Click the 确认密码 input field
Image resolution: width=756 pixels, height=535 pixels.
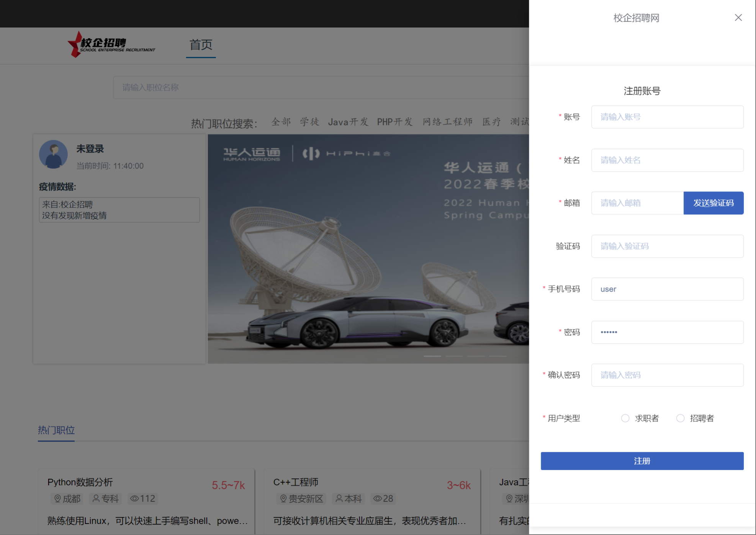(x=667, y=375)
